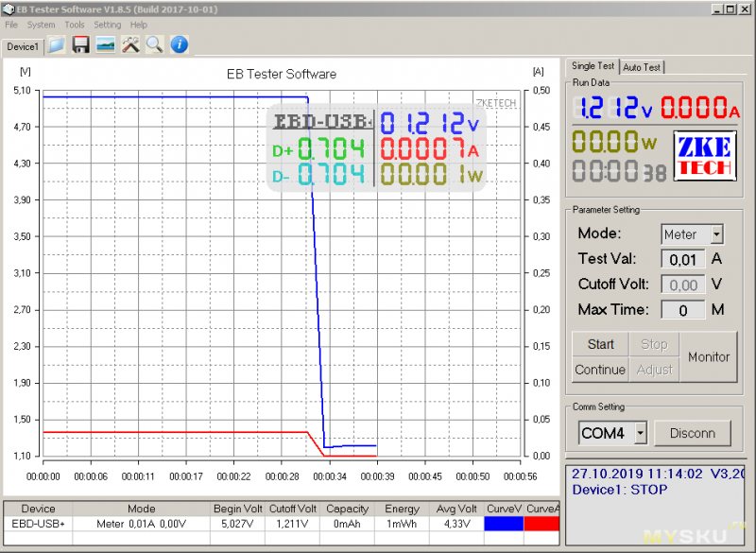Expand the Mode dropdown showing Meter

[716, 234]
